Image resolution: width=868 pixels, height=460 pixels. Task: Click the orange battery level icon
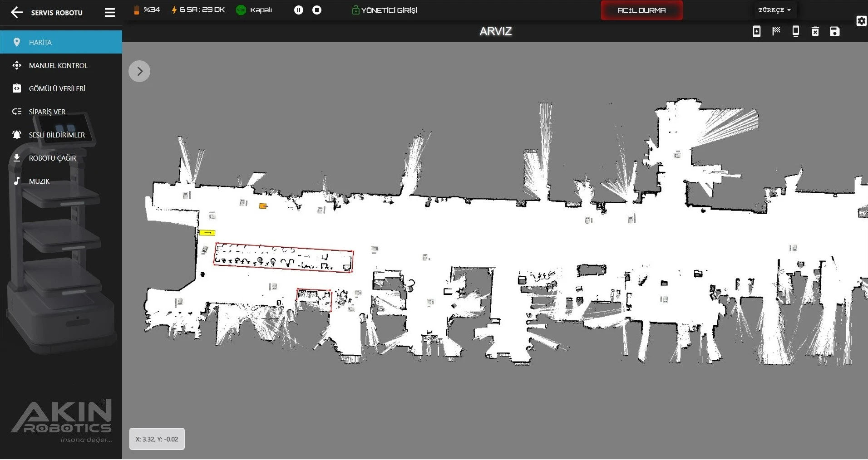point(136,10)
